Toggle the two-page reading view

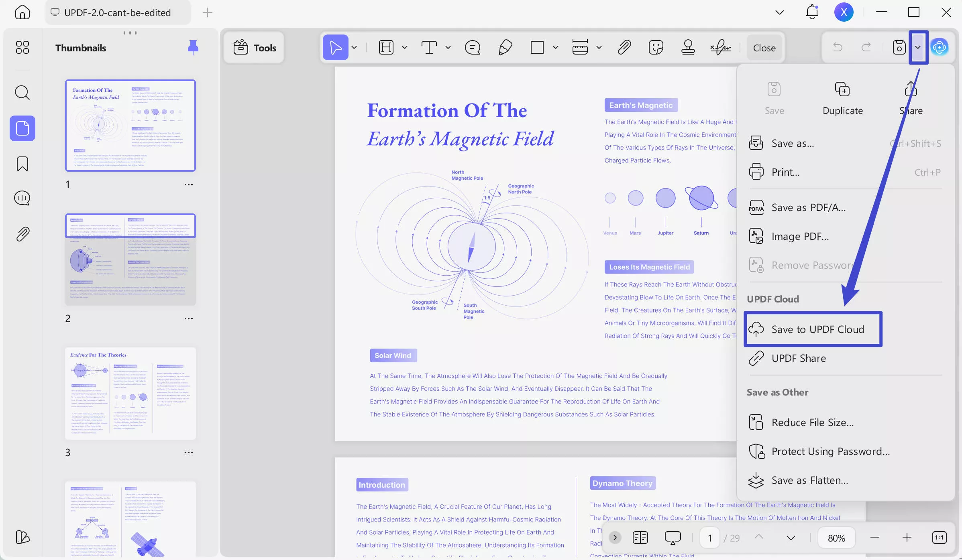click(x=640, y=538)
